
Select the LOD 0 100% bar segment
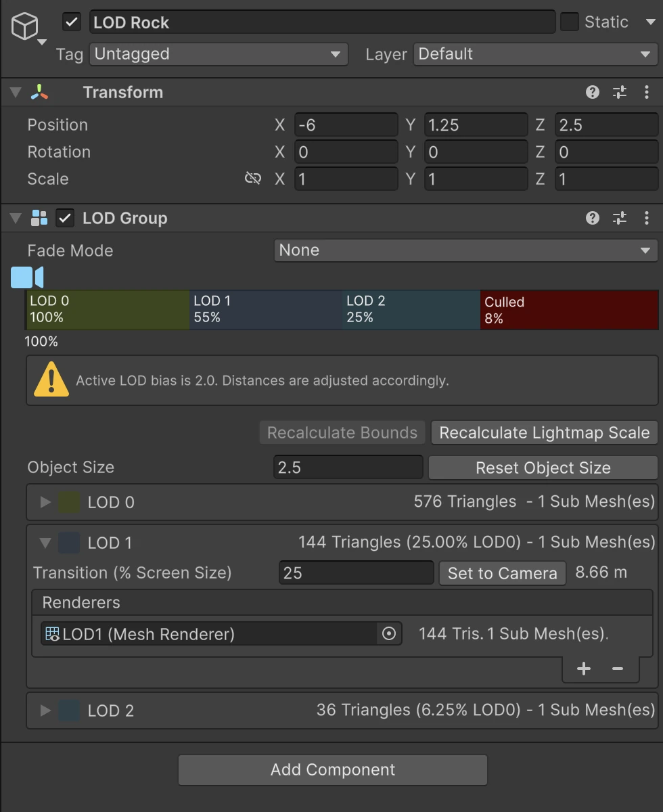[108, 310]
